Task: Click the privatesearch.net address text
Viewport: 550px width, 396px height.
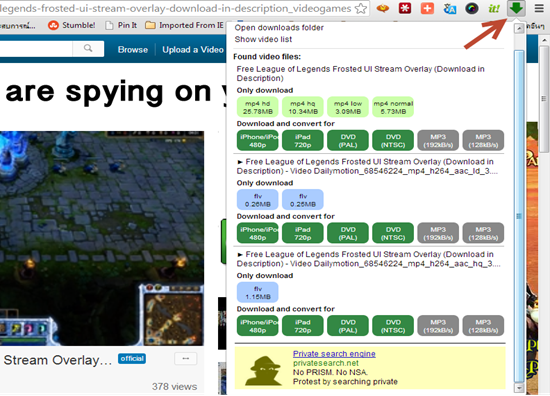Action: [x=326, y=363]
